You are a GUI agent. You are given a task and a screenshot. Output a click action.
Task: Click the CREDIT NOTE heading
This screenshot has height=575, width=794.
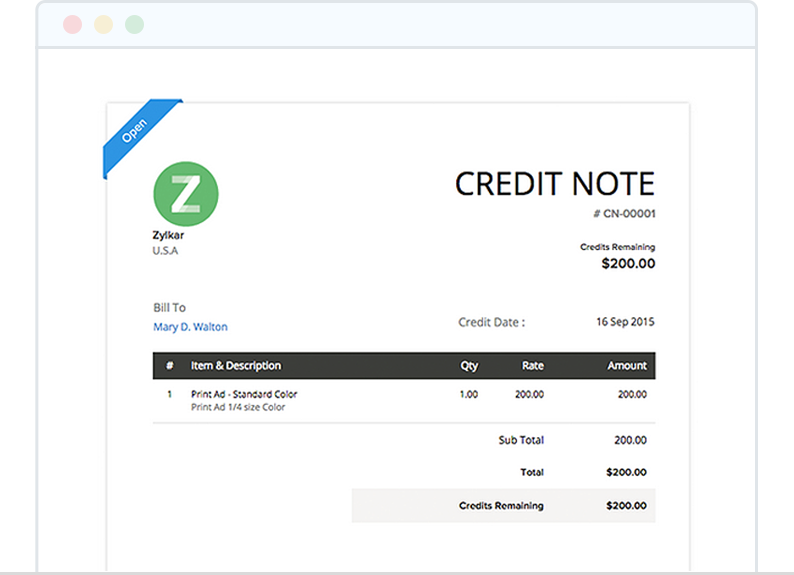click(555, 183)
